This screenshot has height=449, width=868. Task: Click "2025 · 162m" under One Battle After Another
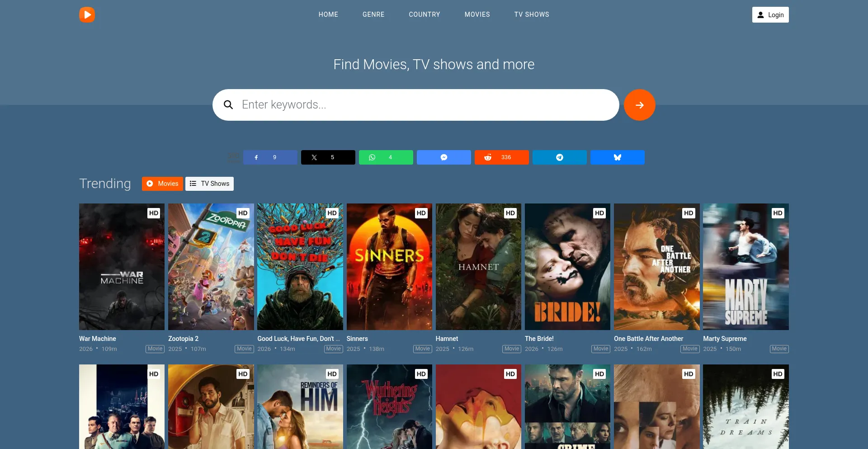[633, 349]
